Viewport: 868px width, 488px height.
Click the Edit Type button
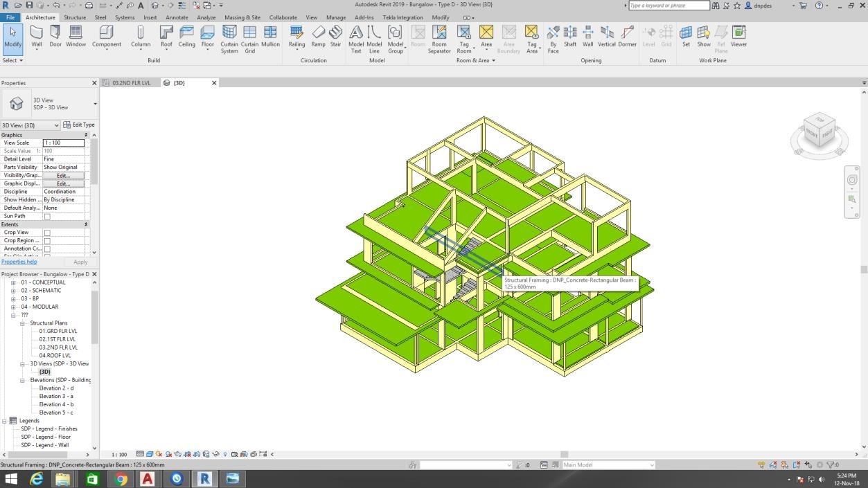tap(79, 125)
